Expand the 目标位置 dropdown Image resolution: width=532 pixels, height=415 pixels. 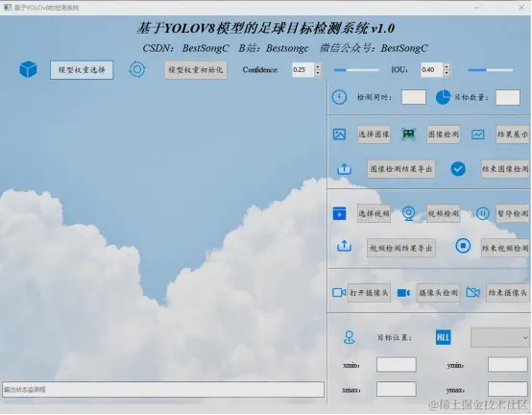click(x=499, y=337)
